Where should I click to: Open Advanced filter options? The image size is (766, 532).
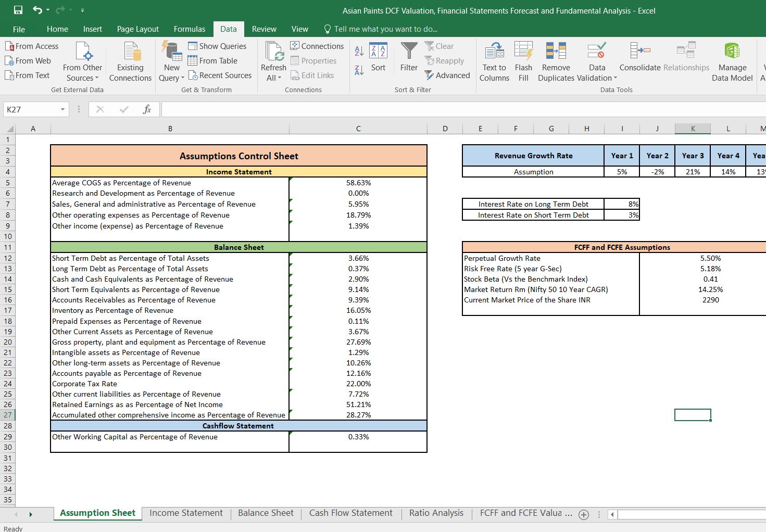(x=447, y=75)
